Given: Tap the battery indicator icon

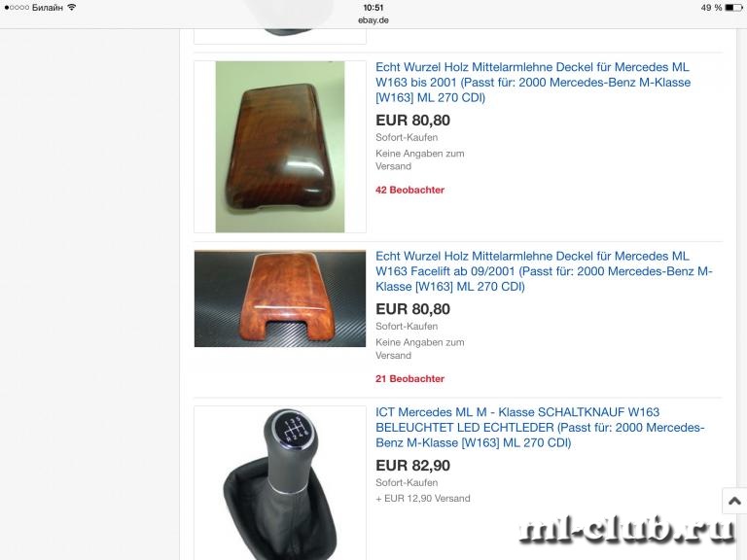Looking at the screenshot, I should click(x=733, y=8).
